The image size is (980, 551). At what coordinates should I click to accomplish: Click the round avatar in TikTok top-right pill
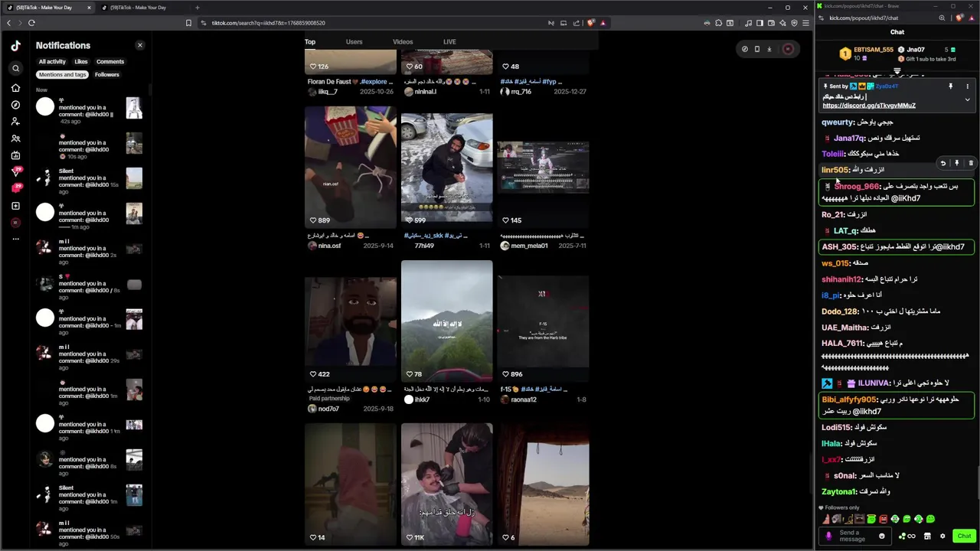point(788,49)
